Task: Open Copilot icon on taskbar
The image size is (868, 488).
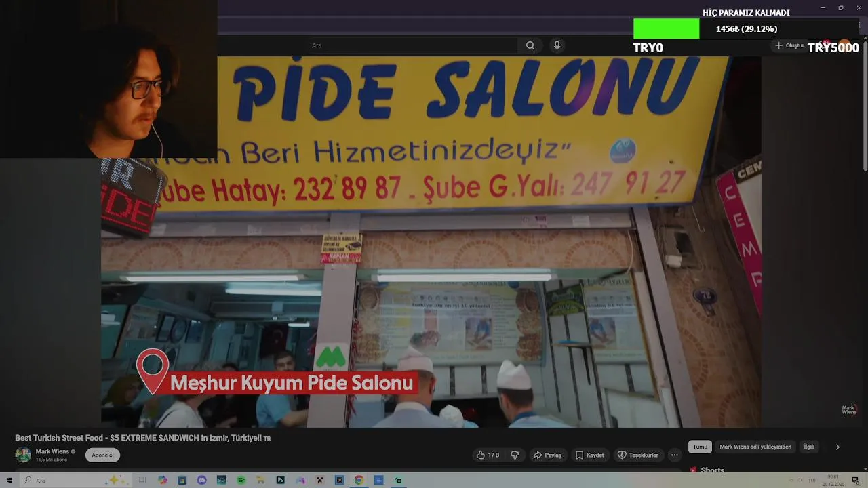Action: pyautogui.click(x=162, y=480)
